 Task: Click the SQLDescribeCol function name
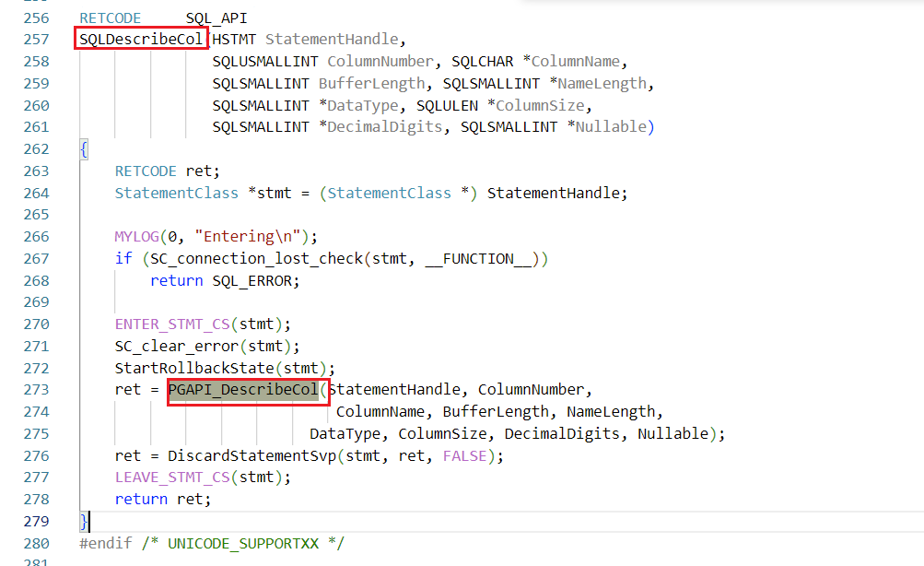click(141, 39)
